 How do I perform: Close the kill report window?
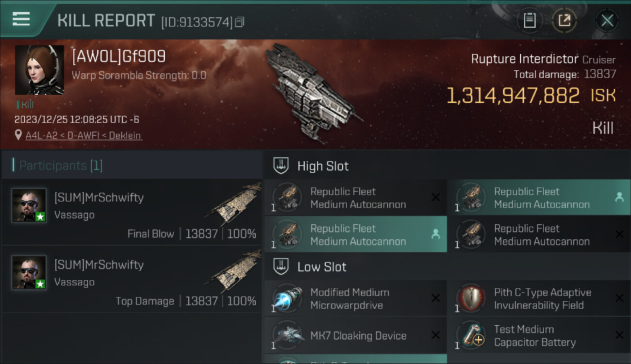point(607,21)
